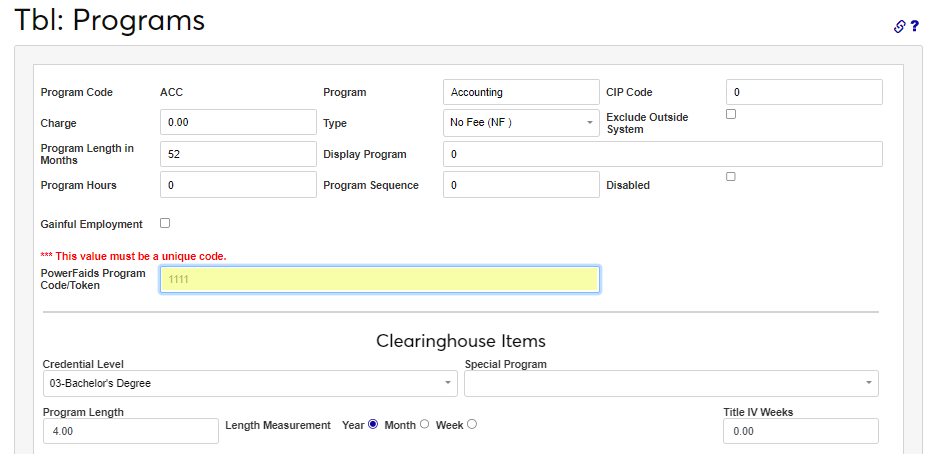Screen dimensions: 936x454
Task: Click the Display Program text field
Action: [x=662, y=154]
